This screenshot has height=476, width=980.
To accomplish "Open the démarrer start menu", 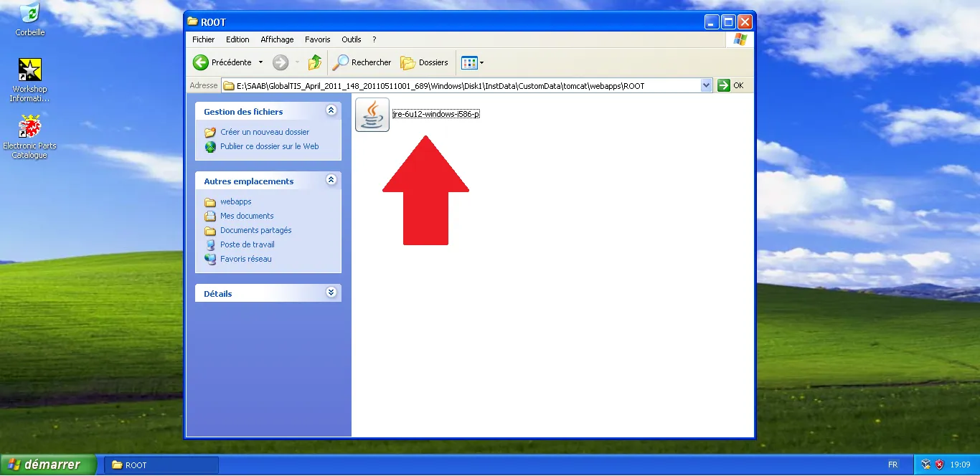I will coord(47,465).
